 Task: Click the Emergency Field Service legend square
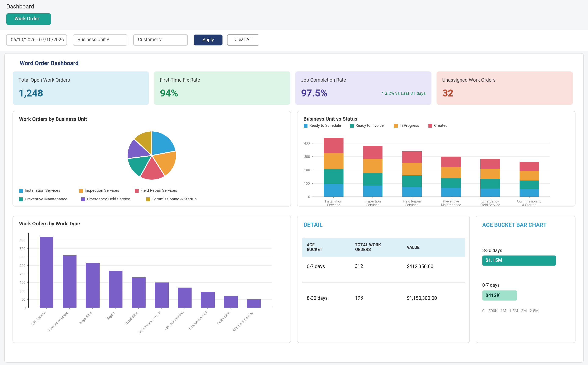click(83, 199)
